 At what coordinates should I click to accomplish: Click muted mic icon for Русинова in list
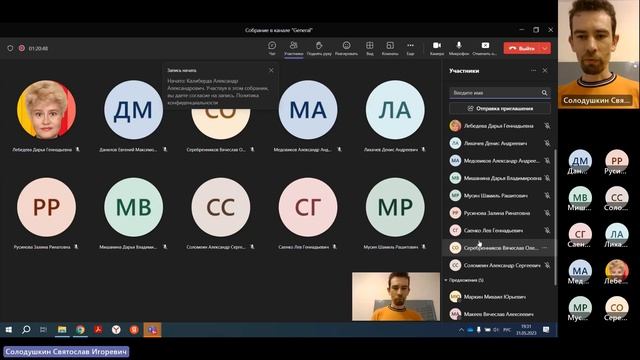547,213
